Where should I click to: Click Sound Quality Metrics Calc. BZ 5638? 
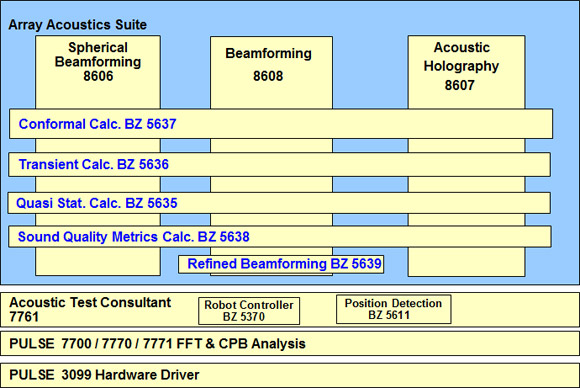[x=134, y=237]
